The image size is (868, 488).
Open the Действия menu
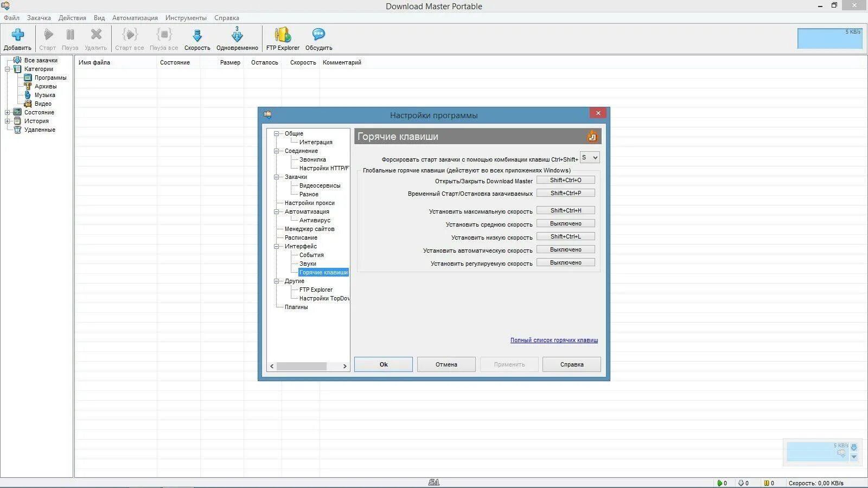pos(72,18)
